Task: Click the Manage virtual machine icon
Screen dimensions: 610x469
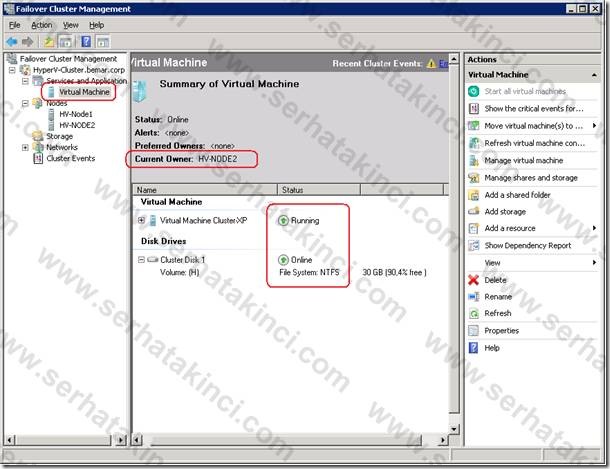Action: tap(473, 160)
